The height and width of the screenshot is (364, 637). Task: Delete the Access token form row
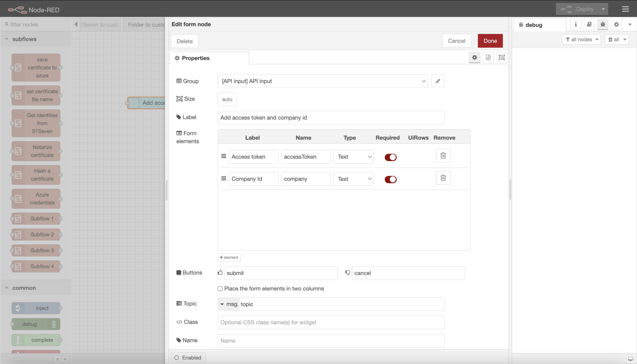443,156
